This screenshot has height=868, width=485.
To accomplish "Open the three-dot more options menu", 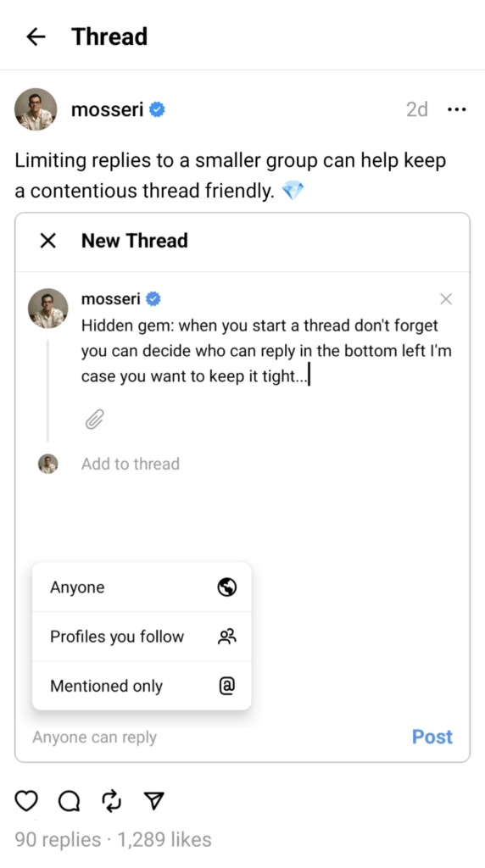I will tap(456, 109).
